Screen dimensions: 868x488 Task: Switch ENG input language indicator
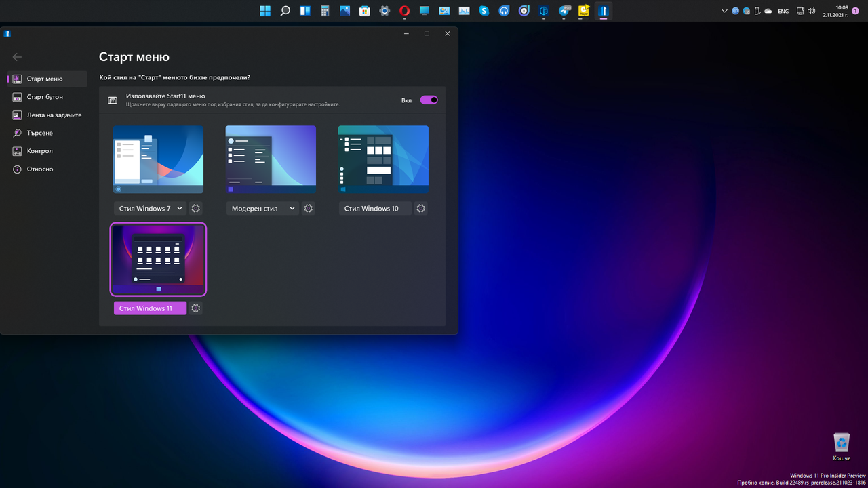[x=783, y=11]
